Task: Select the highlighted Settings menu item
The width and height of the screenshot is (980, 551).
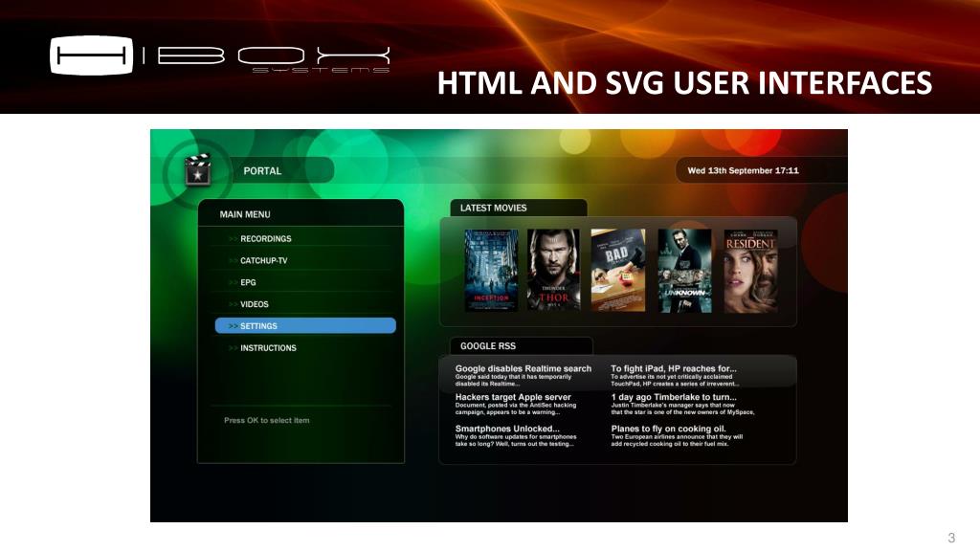Action: [x=305, y=325]
